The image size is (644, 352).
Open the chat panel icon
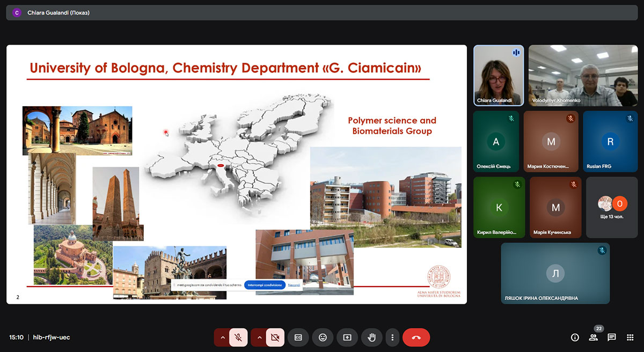[x=611, y=338]
